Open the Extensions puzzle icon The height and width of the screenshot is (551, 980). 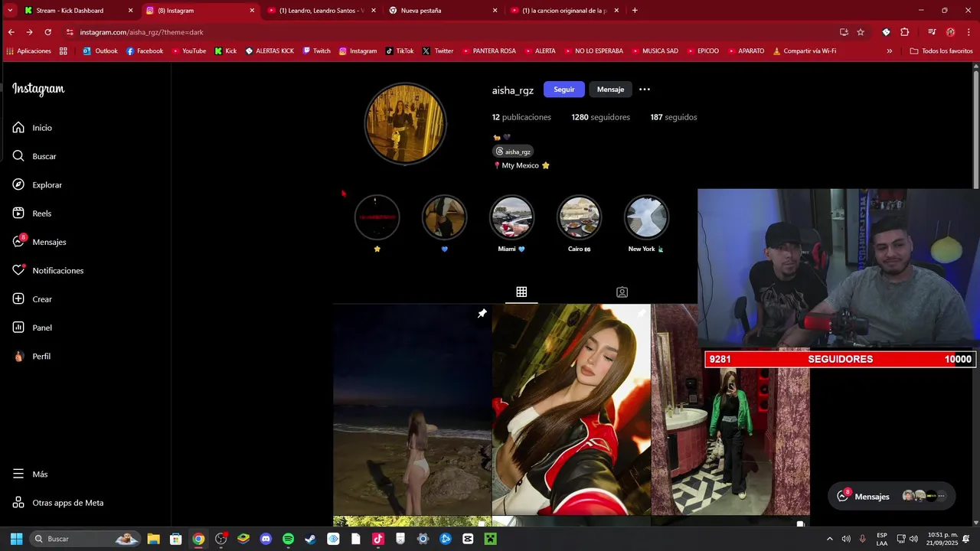[x=904, y=32]
